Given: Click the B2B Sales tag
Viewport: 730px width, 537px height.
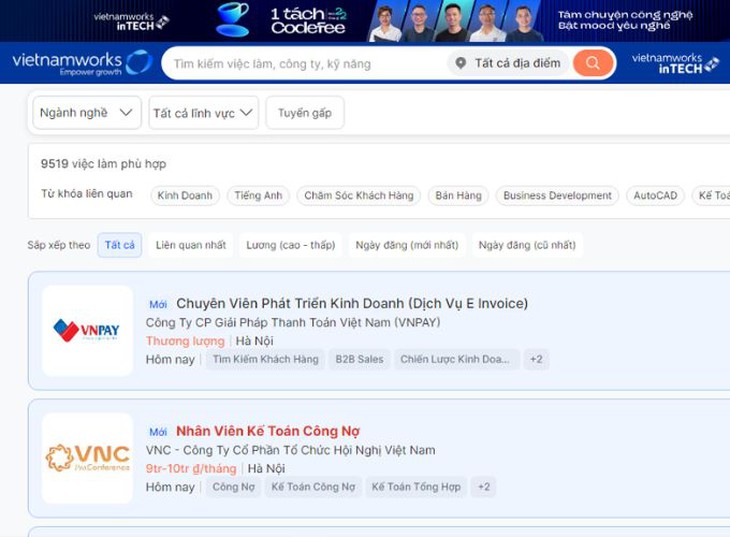Looking at the screenshot, I should coord(359,359).
